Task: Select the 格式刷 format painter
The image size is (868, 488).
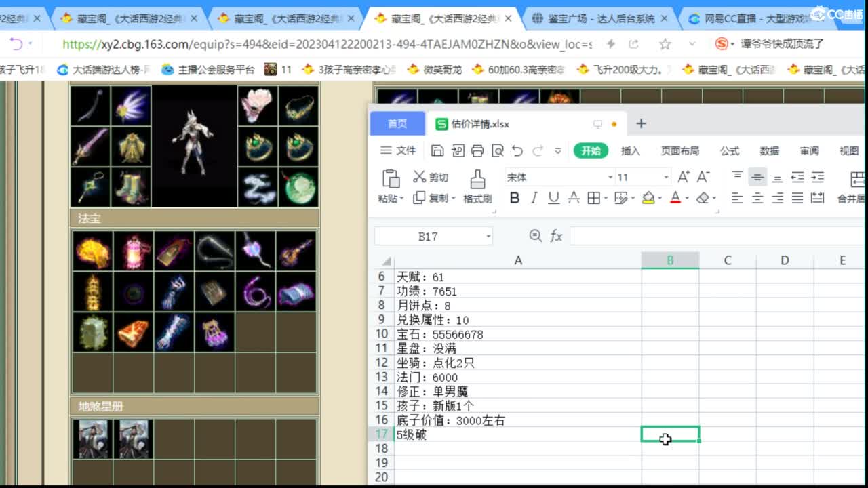Action: coord(477,187)
